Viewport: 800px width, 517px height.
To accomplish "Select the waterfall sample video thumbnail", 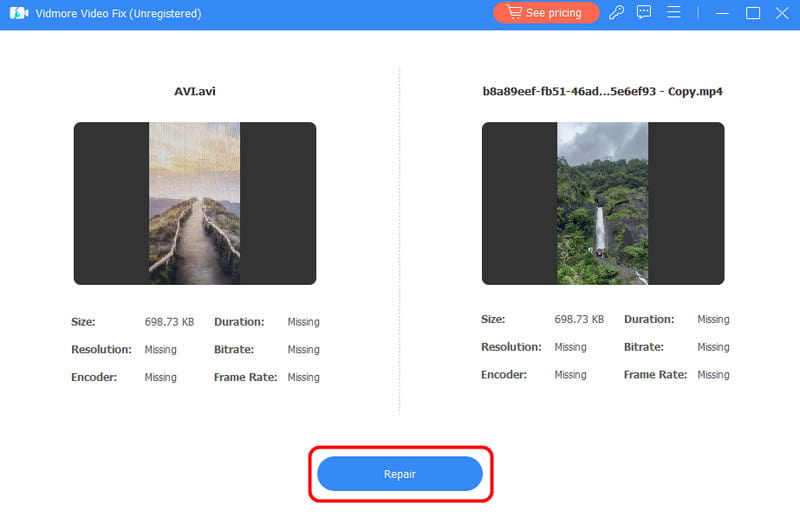I will tap(602, 203).
